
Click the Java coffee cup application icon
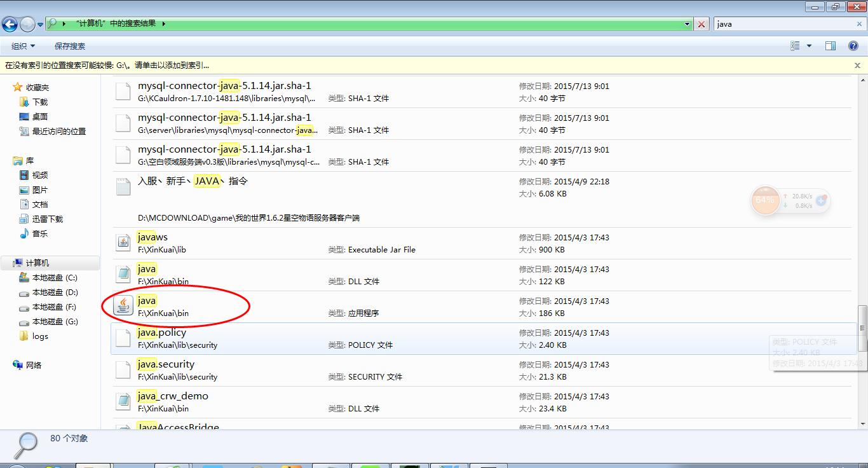123,306
